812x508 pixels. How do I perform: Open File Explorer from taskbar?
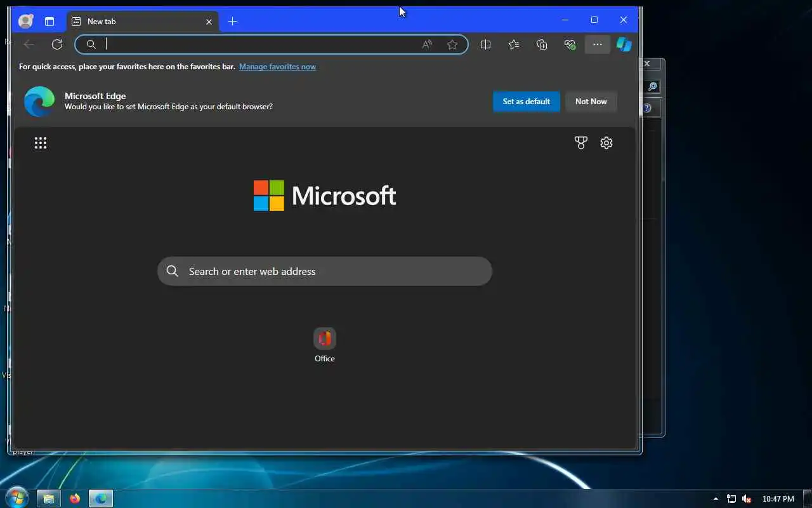pyautogui.click(x=48, y=498)
